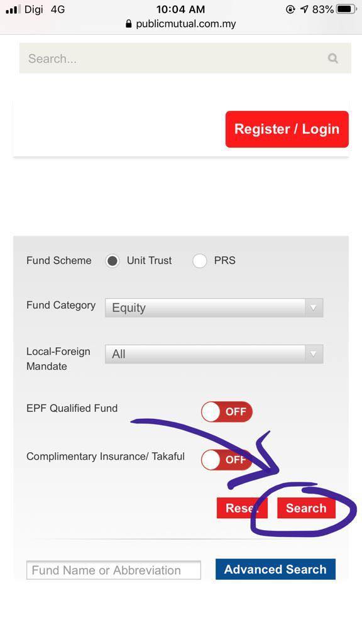Open Advanced Search
The width and height of the screenshot is (362, 644).
click(x=275, y=569)
